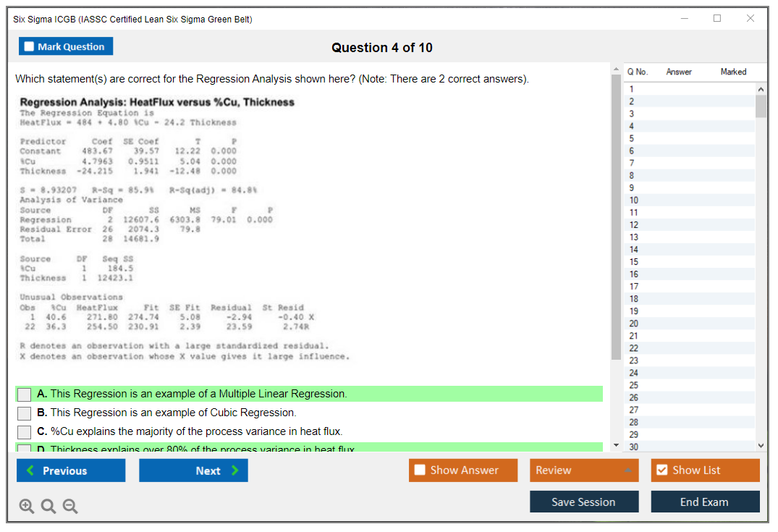
Task: Go to the Next question
Action: coord(193,470)
